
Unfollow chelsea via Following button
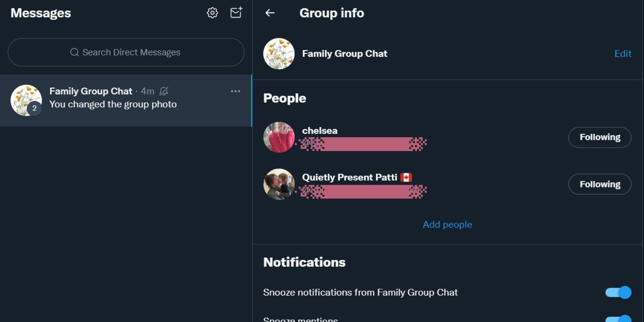(x=600, y=137)
